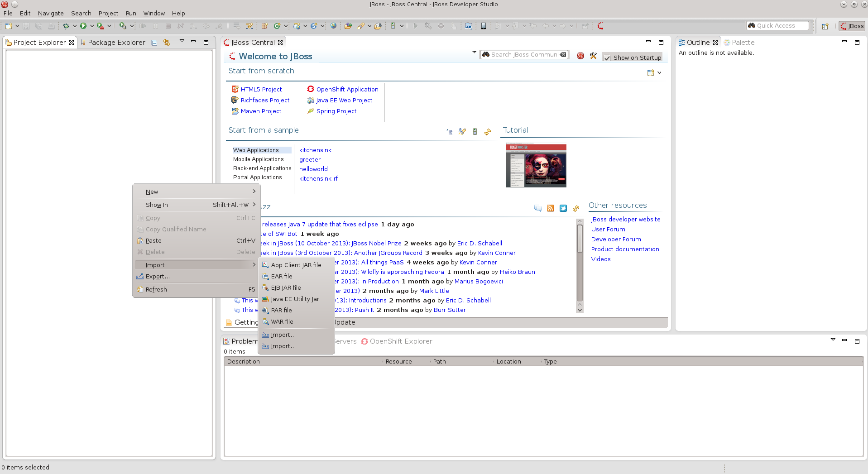The width and height of the screenshot is (868, 474).
Task: Click the Search JBoss Community field
Action: pyautogui.click(x=524, y=55)
